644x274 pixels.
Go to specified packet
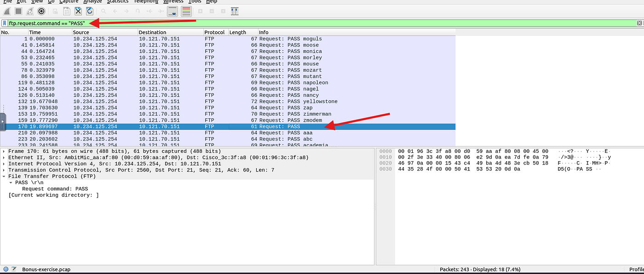(x=138, y=11)
